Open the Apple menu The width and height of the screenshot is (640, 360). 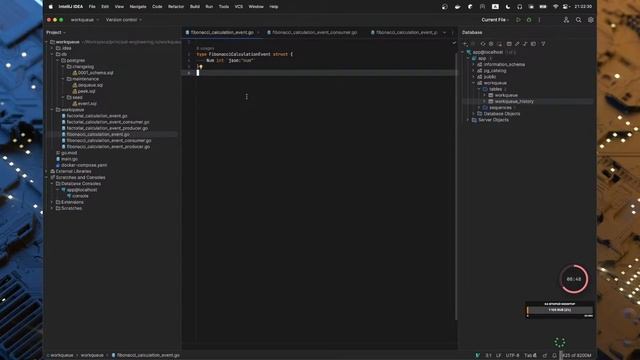(x=51, y=7)
